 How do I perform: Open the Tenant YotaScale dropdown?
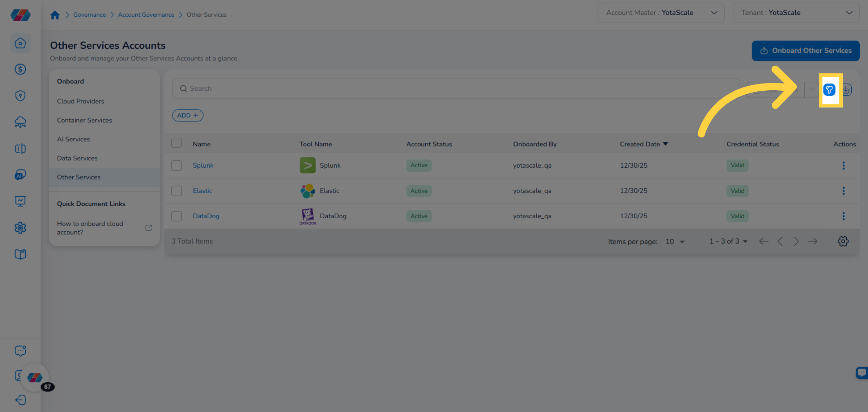tap(796, 13)
